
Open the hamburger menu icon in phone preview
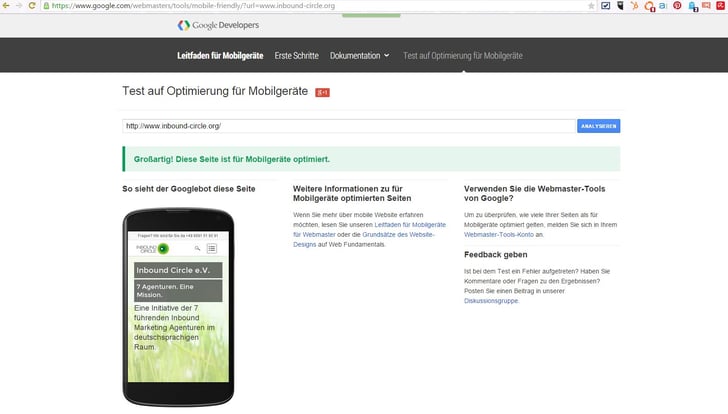point(212,248)
